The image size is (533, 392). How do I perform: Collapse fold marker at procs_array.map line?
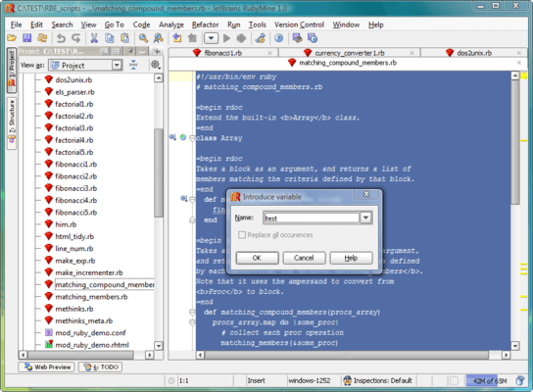[192, 322]
